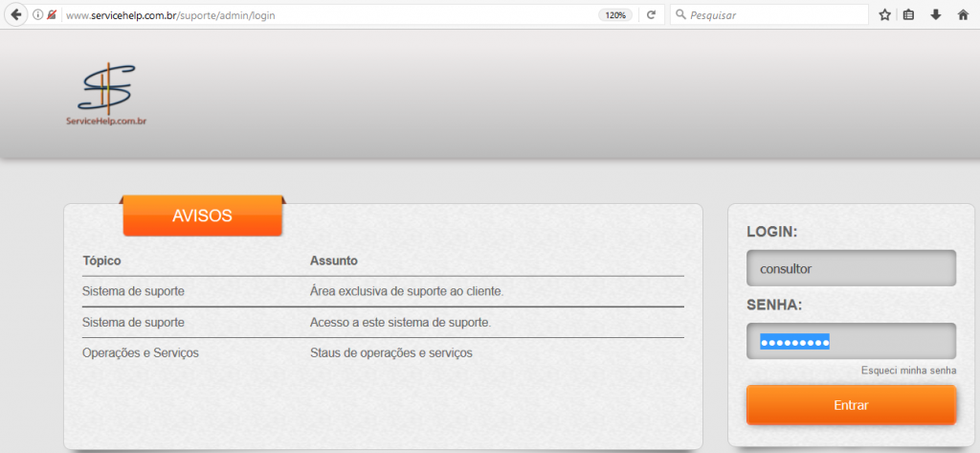Click the Esqueci minha senha link

click(908, 371)
